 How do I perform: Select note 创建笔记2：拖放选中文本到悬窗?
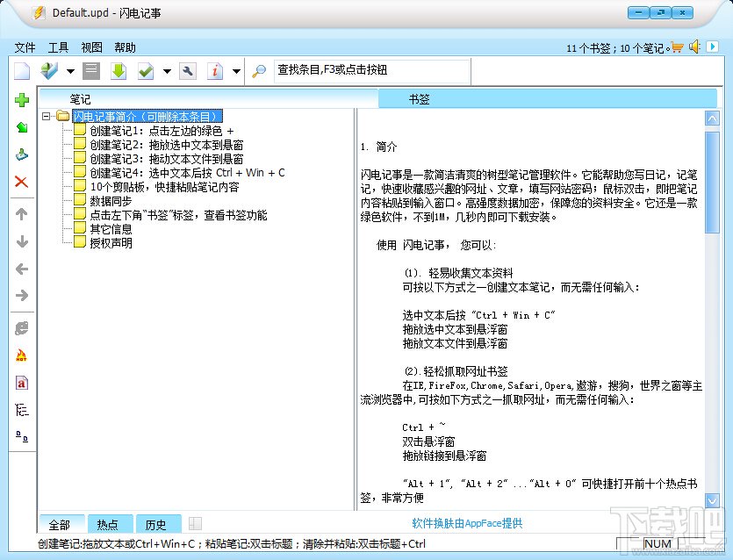click(167, 145)
